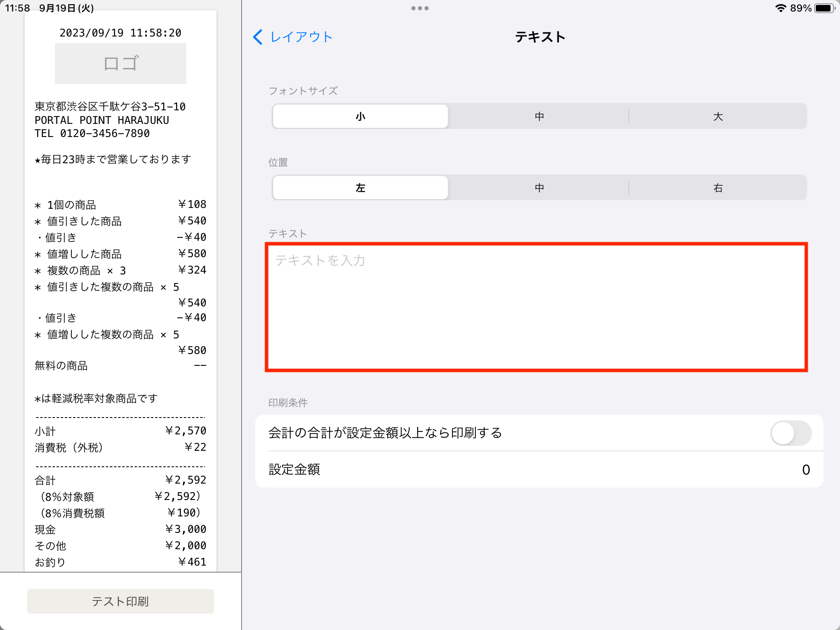Image resolution: width=840 pixels, height=630 pixels.
Task: Check the Wi-Fi status icon
Action: pos(781,8)
